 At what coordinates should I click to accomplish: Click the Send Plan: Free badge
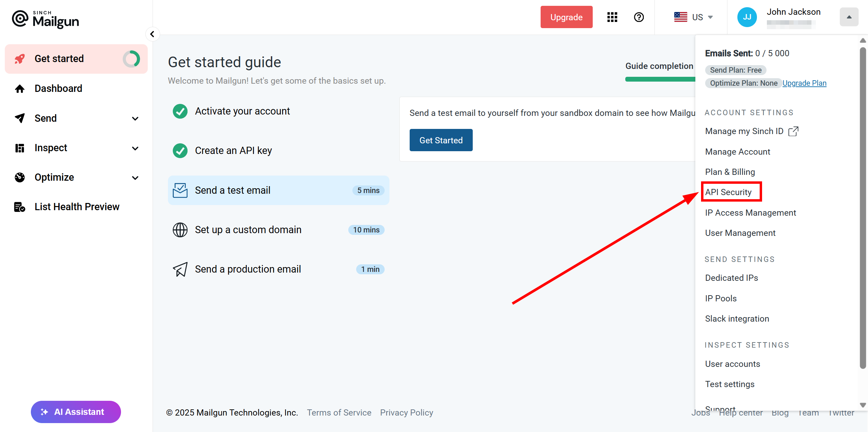click(736, 70)
